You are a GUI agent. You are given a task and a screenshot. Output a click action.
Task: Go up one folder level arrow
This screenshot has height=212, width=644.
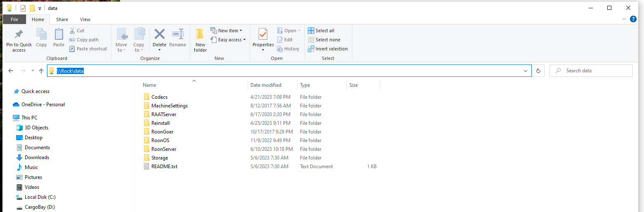(x=41, y=71)
